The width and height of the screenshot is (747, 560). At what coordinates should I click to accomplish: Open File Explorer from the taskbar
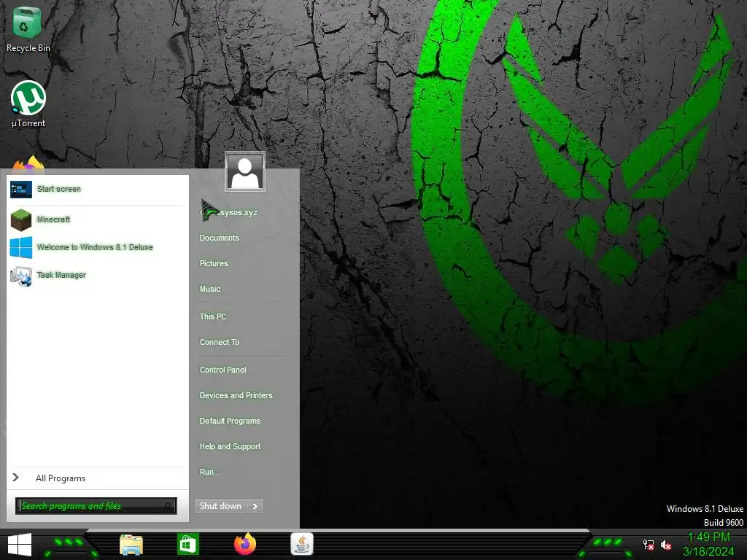click(131, 545)
